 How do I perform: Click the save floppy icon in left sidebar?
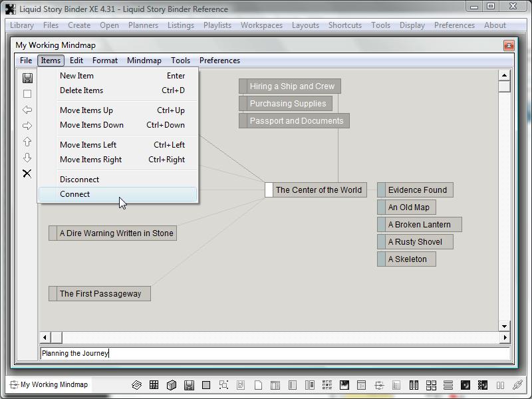point(27,78)
